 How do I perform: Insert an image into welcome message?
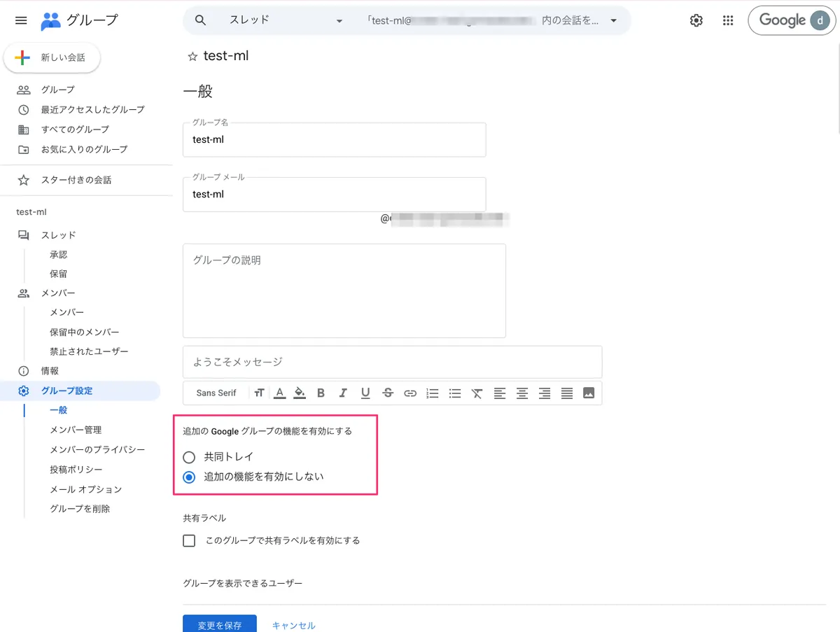(x=589, y=393)
